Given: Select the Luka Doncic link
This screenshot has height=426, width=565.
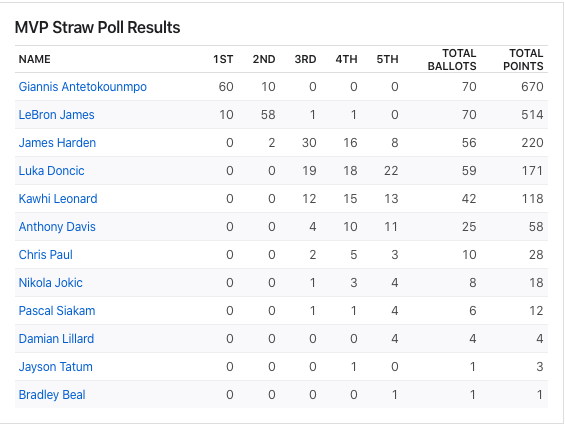Looking at the screenshot, I should [x=52, y=170].
